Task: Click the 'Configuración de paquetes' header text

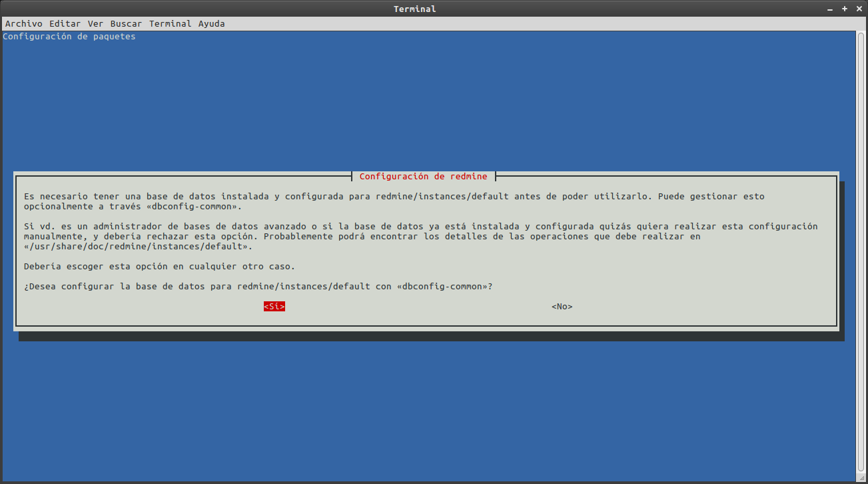Action: click(x=69, y=37)
